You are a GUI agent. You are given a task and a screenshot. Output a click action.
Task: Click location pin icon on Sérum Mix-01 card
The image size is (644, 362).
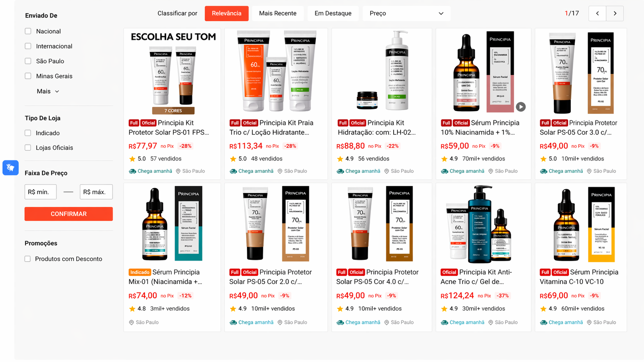point(131,322)
